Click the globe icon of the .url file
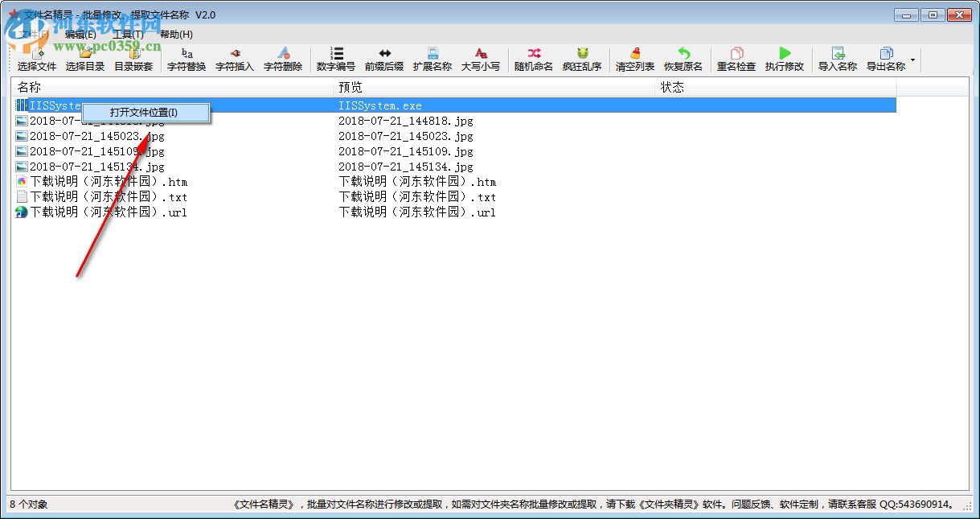The image size is (980, 519). point(22,212)
